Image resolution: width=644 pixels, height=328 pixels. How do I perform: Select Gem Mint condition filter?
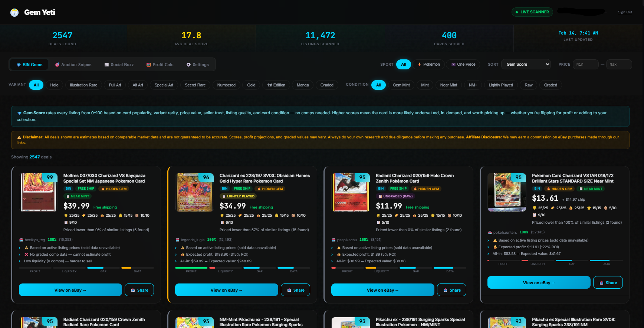pos(401,85)
